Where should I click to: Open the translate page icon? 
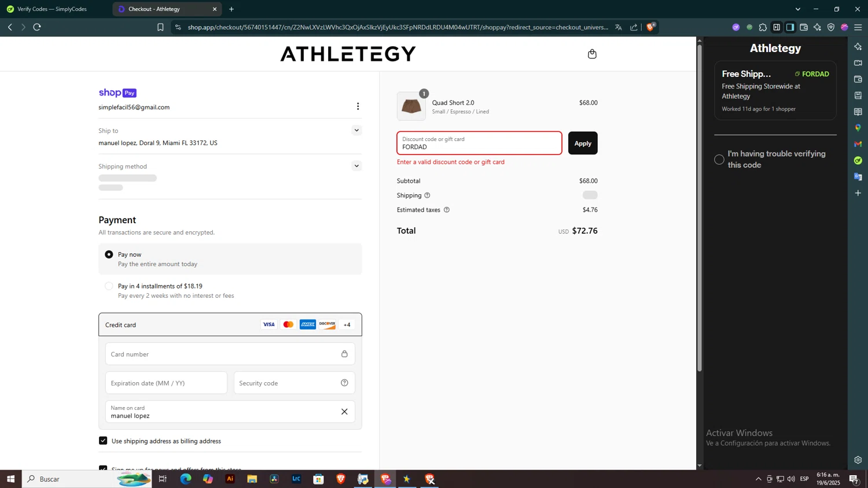coord(619,27)
